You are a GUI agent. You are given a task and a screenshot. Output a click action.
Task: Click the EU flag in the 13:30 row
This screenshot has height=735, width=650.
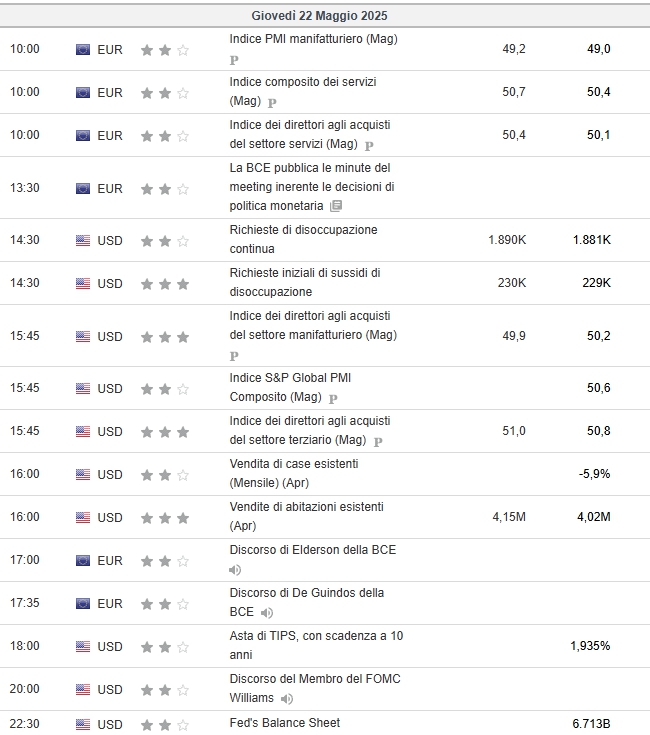pos(83,188)
